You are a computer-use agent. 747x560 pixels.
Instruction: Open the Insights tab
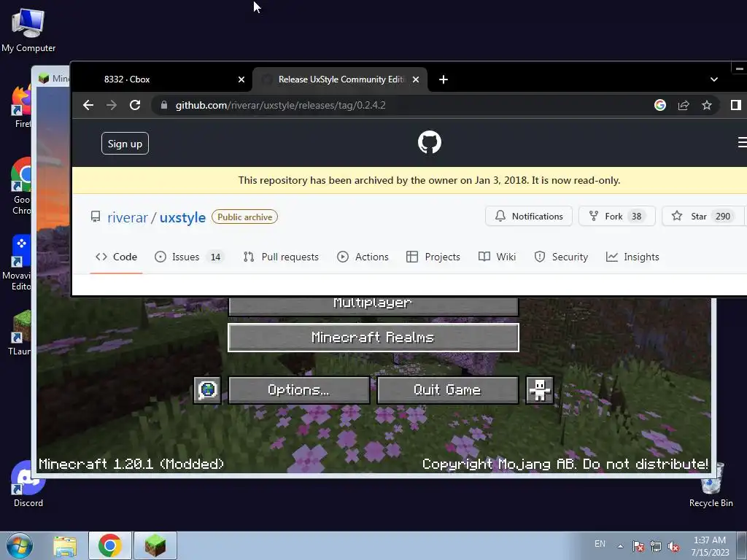[x=632, y=257]
